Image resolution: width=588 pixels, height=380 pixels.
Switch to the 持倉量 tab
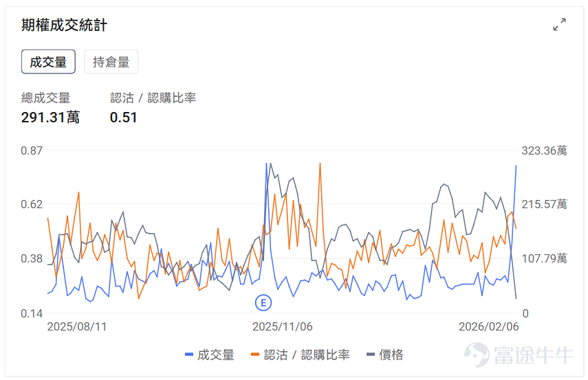coord(111,62)
